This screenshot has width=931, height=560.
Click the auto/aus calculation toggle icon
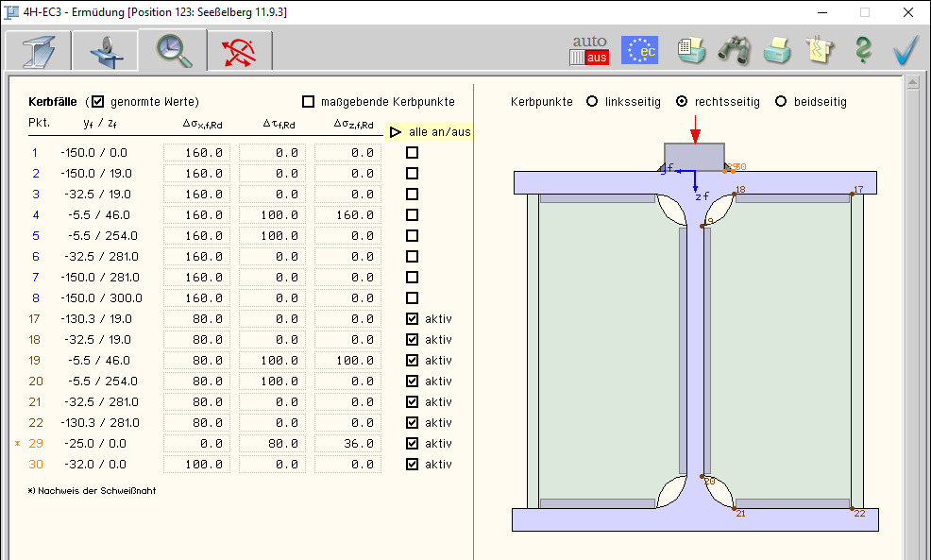[589, 50]
